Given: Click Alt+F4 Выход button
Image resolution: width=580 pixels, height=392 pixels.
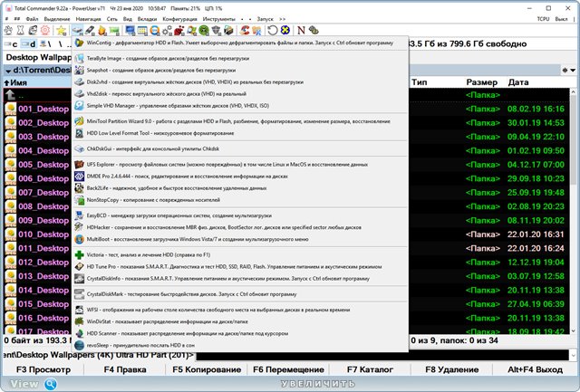Looking at the screenshot, I should pos(535,369).
